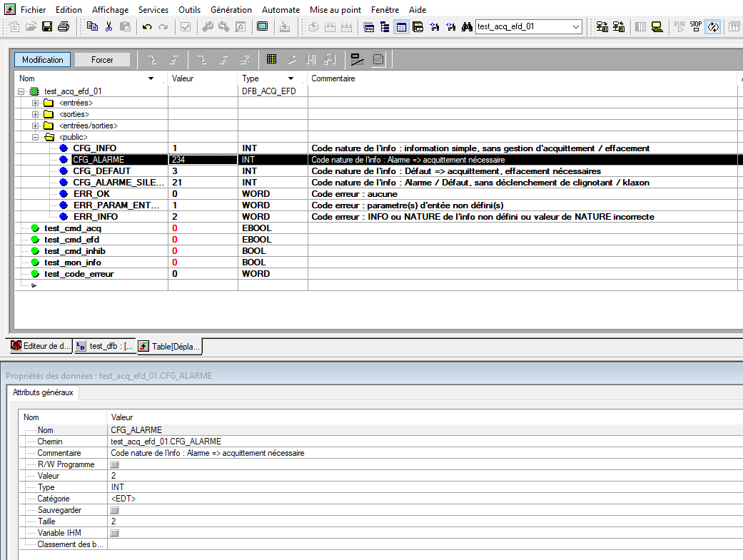Toggle the R/W Programme checkbox

(x=114, y=464)
